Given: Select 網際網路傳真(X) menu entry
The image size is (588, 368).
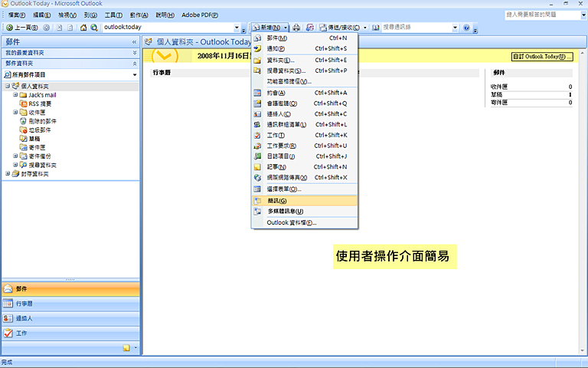Looking at the screenshot, I should click(x=305, y=177).
